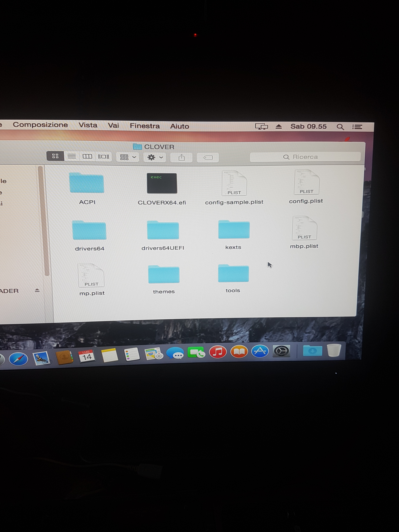This screenshot has width=399, height=532.
Task: Click the Ricerca search field
Action: (x=305, y=157)
